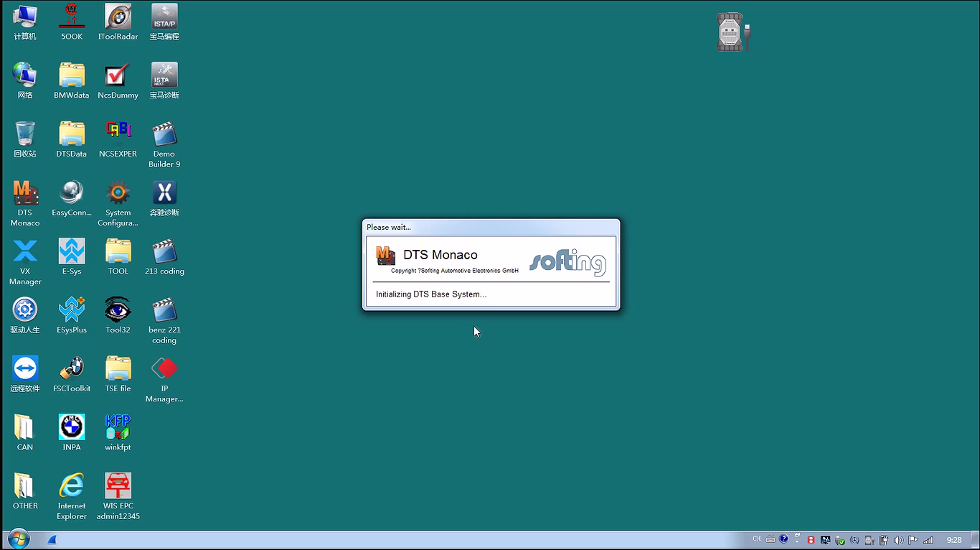Click the VCI device icon on desktop
The width and height of the screenshot is (980, 550).
(x=732, y=32)
